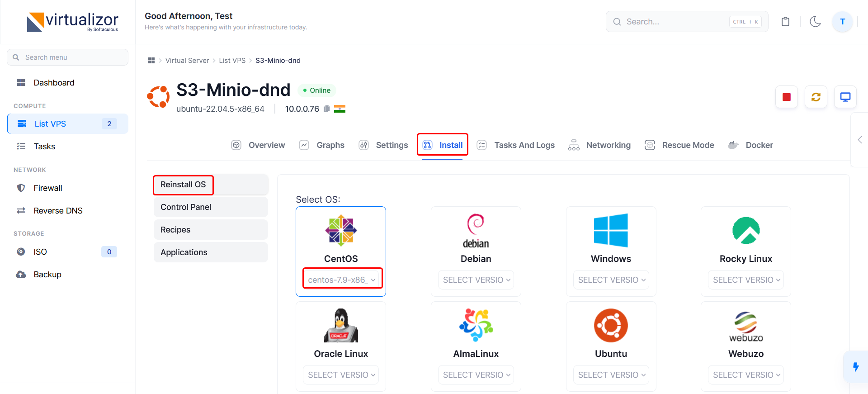Image resolution: width=868 pixels, height=394 pixels.
Task: Toggle dark mode with the moon icon
Action: point(815,22)
